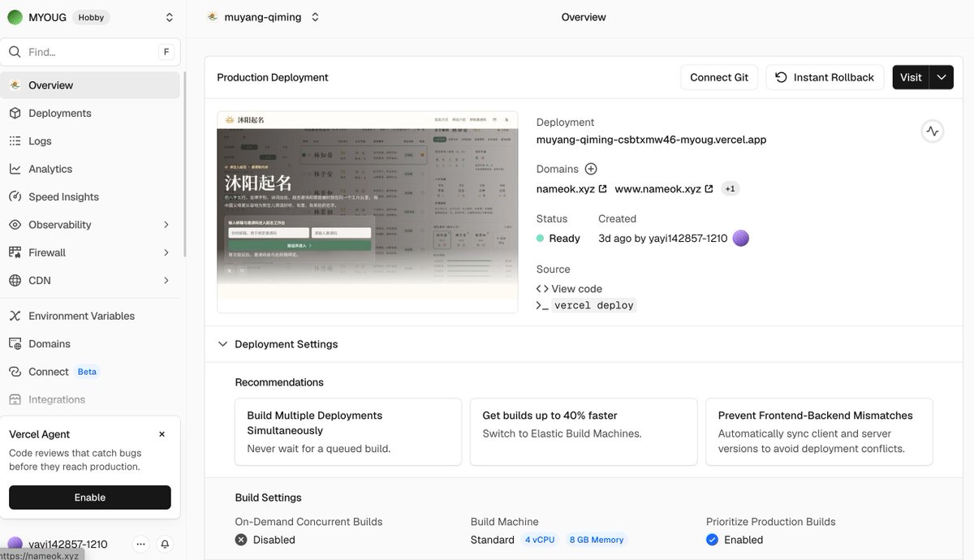974x560 pixels.
Task: Click the notifications bell icon
Action: click(165, 544)
